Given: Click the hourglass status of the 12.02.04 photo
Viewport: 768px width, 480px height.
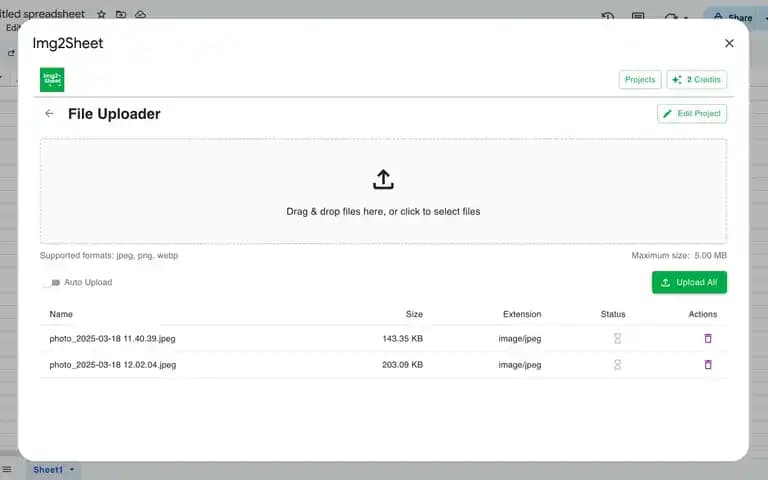Looking at the screenshot, I should tap(618, 364).
